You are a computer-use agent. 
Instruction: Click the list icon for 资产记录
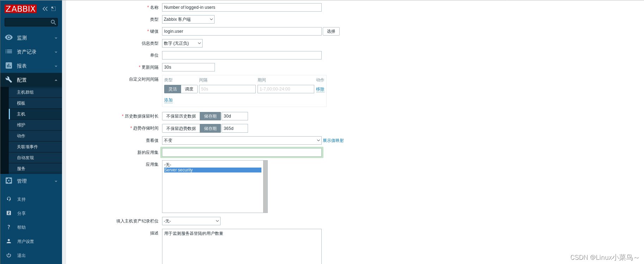[9, 51]
